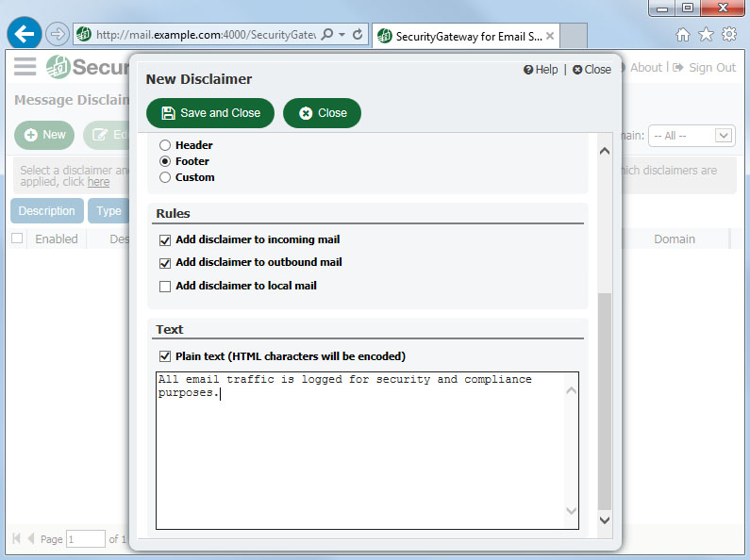Screen dimensions: 750x560
Task: Open the browser Tools gear icon
Action: tap(729, 34)
